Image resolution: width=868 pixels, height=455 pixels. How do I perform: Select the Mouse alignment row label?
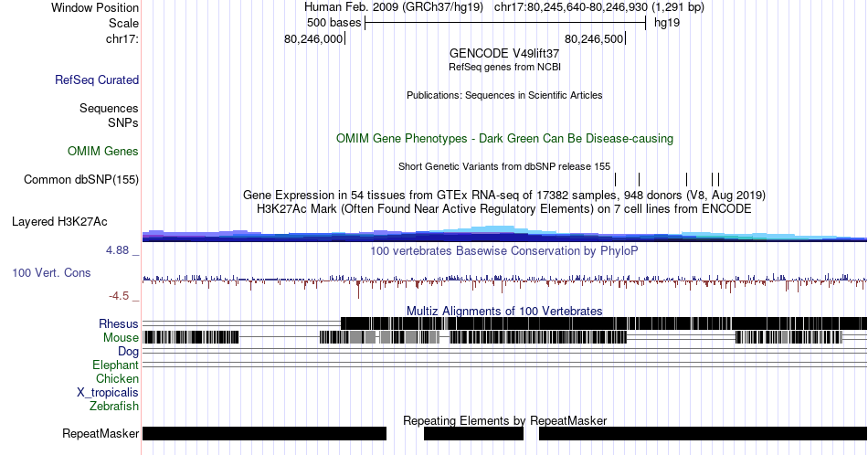tap(121, 337)
